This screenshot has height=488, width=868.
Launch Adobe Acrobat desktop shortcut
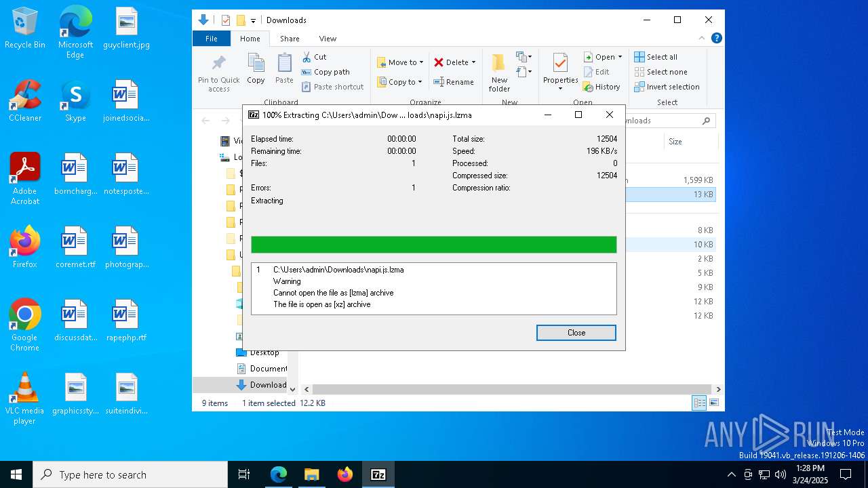pyautogui.click(x=25, y=179)
